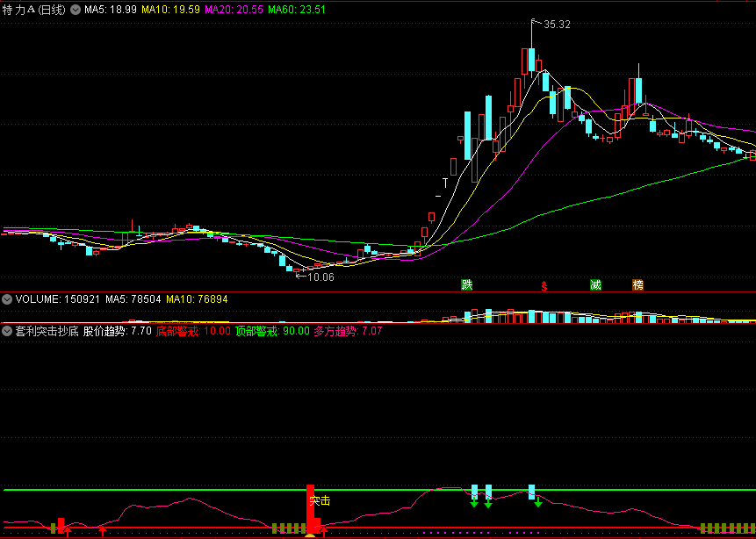This screenshot has width=756, height=539.
Task: Click the volume MA10: 76894 readout
Action: [x=197, y=299]
